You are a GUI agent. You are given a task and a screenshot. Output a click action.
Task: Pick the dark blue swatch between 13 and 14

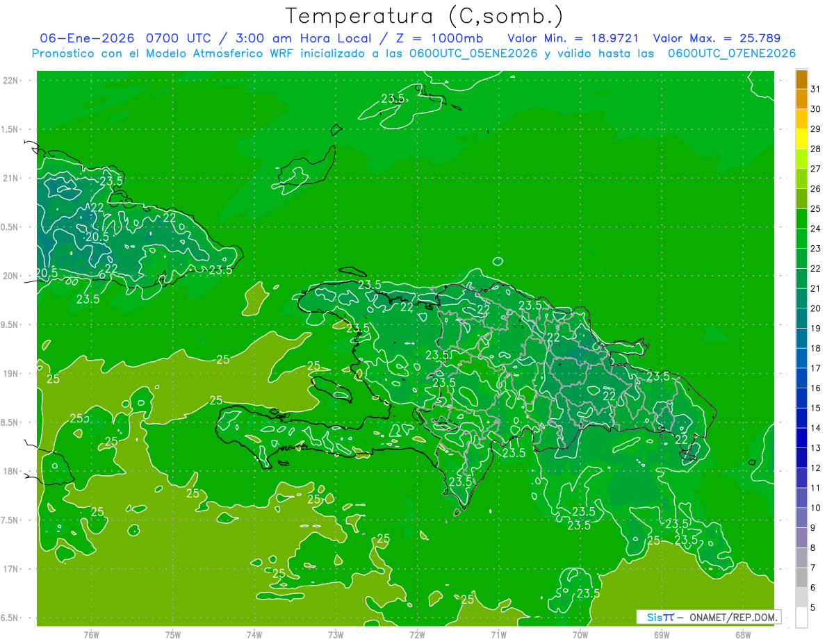click(801, 438)
